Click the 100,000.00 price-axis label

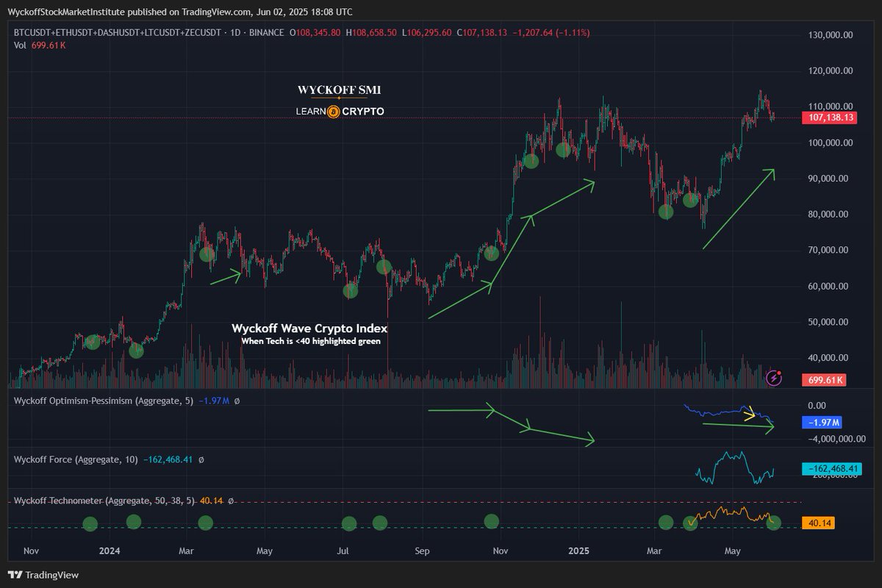(831, 143)
